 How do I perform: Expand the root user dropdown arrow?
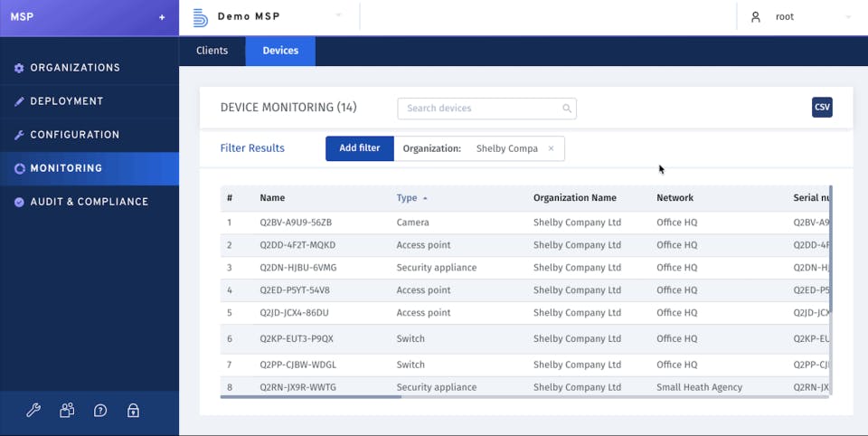click(x=848, y=17)
